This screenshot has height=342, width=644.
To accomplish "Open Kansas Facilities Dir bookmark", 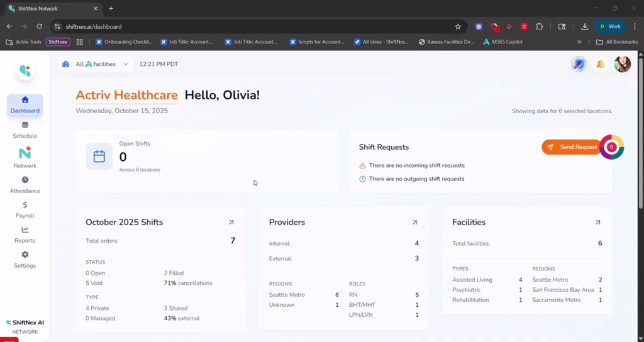I will pos(447,42).
